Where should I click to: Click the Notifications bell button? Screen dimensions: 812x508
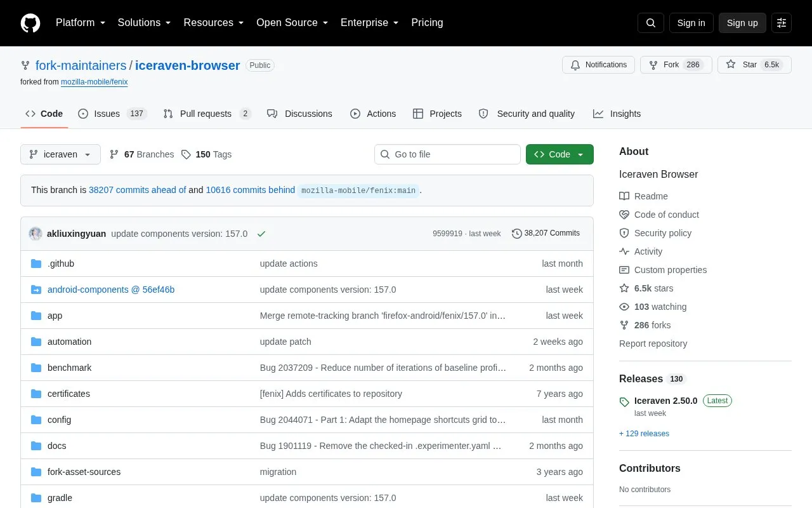click(x=598, y=65)
